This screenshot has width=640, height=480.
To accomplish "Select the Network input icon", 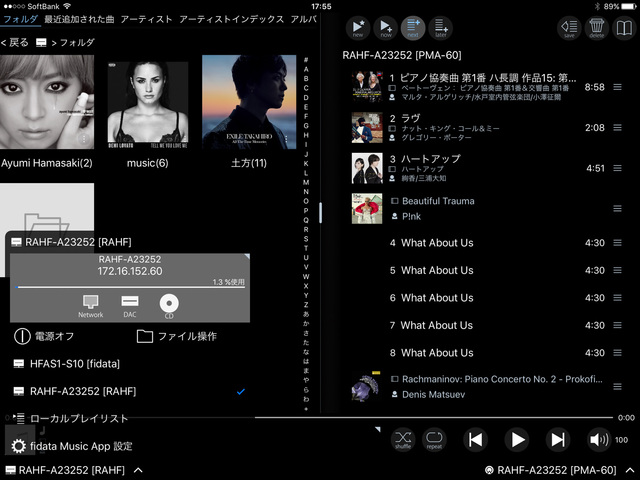I will (x=91, y=306).
